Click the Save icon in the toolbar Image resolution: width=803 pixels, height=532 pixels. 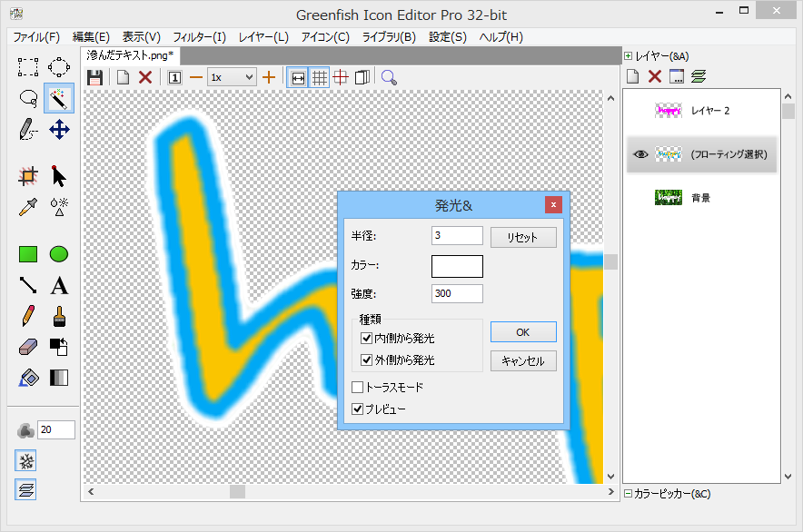point(94,77)
